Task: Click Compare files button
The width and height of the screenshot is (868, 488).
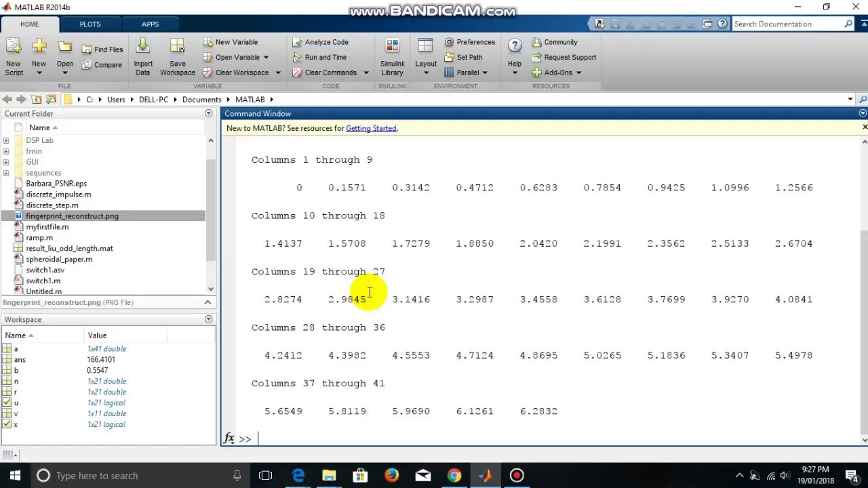Action: point(102,65)
